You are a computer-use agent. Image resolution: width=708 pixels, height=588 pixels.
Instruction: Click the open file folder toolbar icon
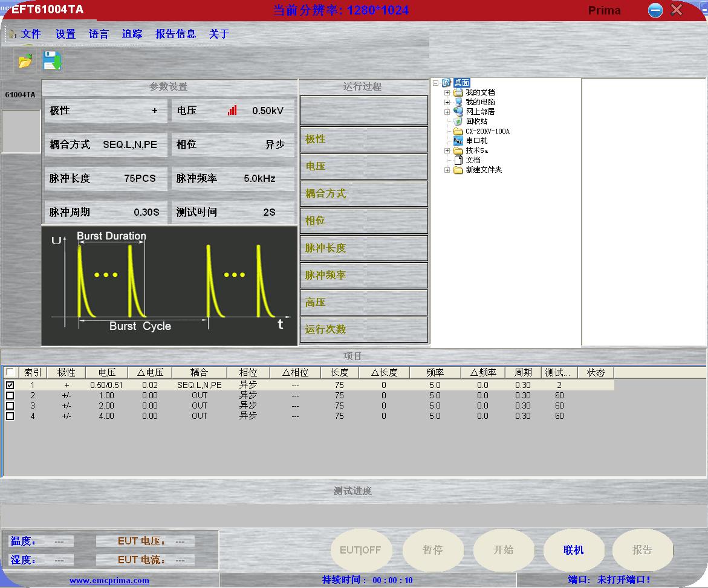pos(25,62)
